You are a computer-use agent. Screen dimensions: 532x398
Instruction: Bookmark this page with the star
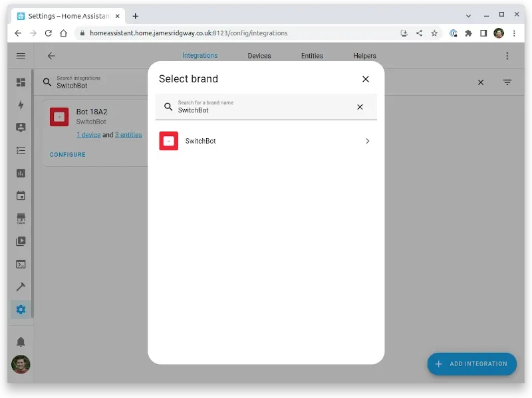click(x=434, y=33)
